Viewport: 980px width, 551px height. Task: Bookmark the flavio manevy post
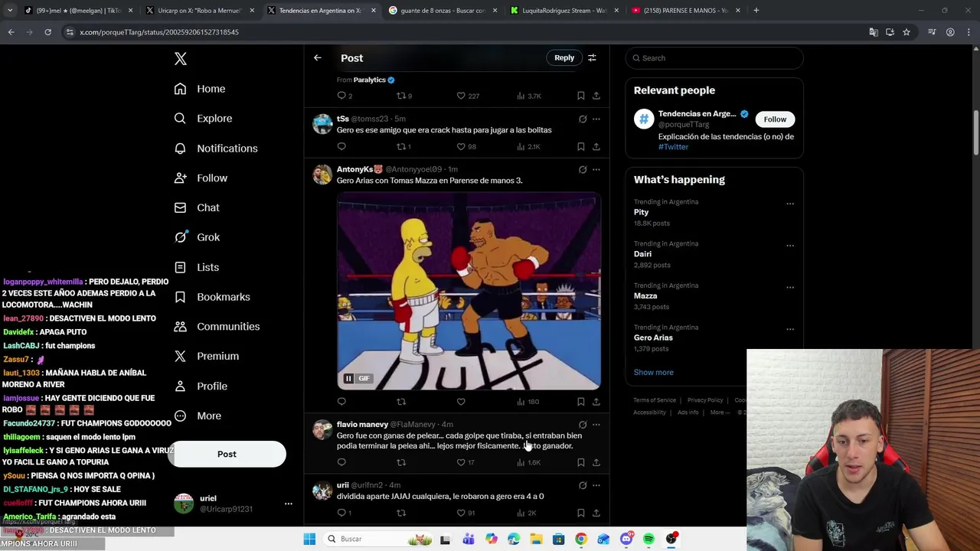580,462
